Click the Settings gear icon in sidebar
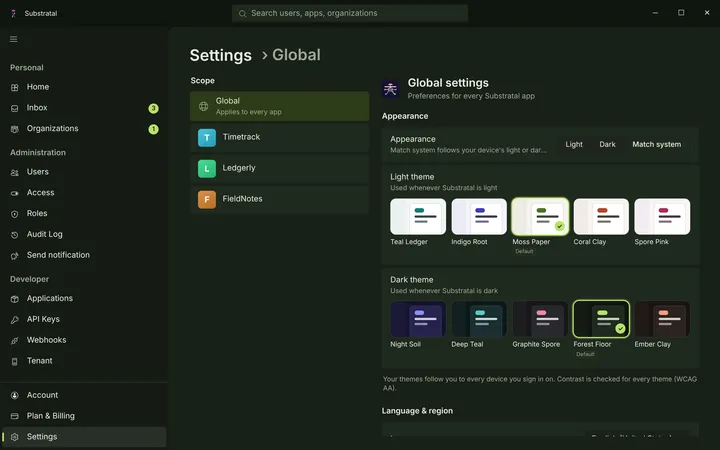 click(15, 437)
